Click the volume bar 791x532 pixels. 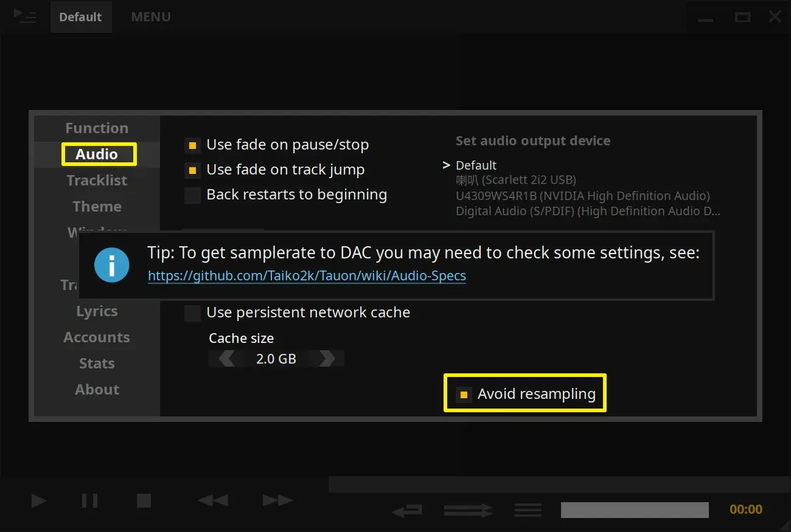635,510
